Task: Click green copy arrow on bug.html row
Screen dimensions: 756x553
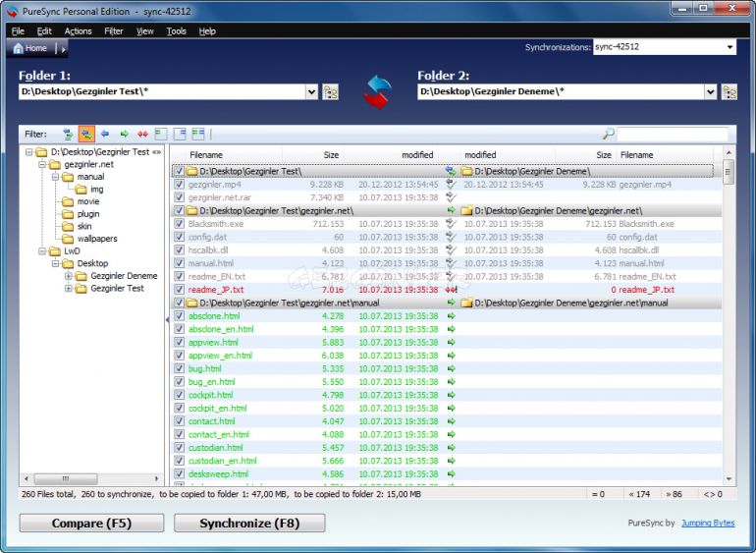Action: point(452,368)
